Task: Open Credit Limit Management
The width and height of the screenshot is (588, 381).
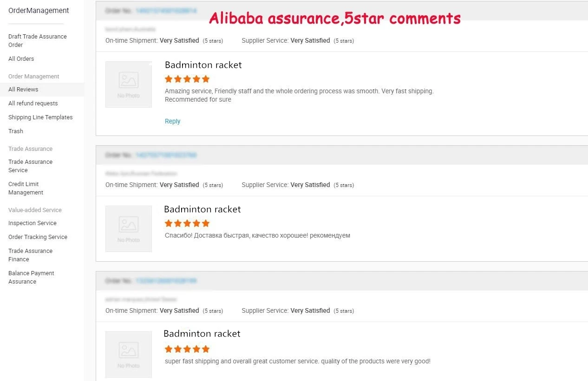Action: click(x=26, y=188)
